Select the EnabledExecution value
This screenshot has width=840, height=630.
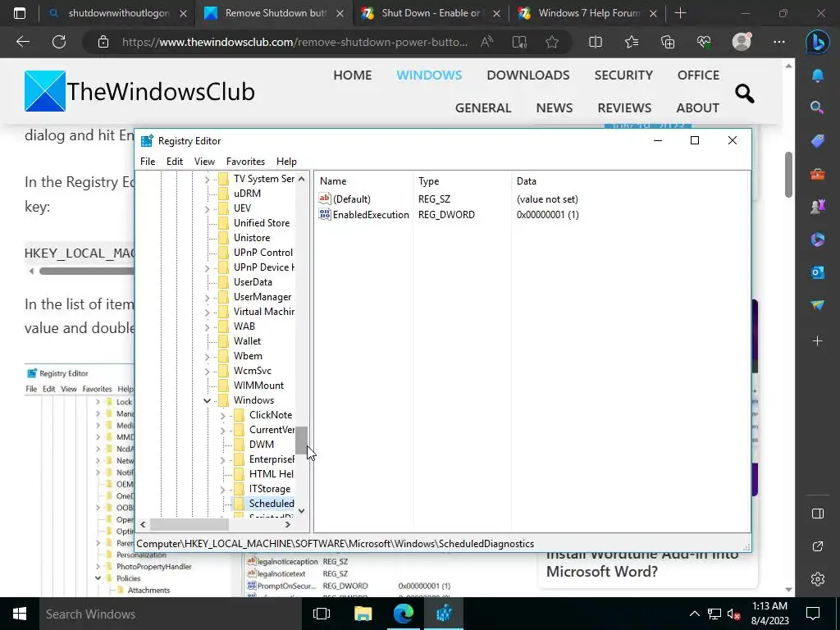pos(371,215)
